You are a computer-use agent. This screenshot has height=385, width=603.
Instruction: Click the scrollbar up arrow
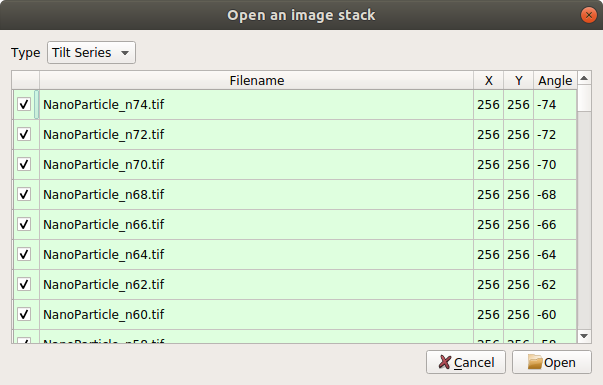click(x=584, y=78)
